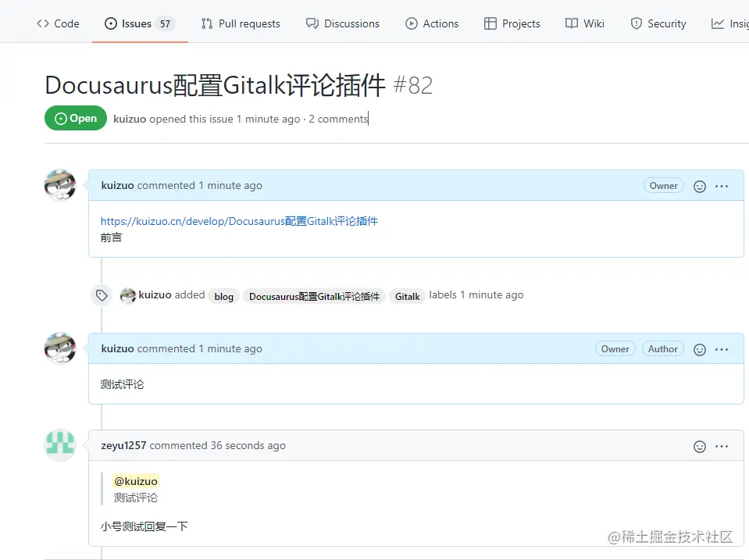Switch to the Issues tab

point(140,23)
